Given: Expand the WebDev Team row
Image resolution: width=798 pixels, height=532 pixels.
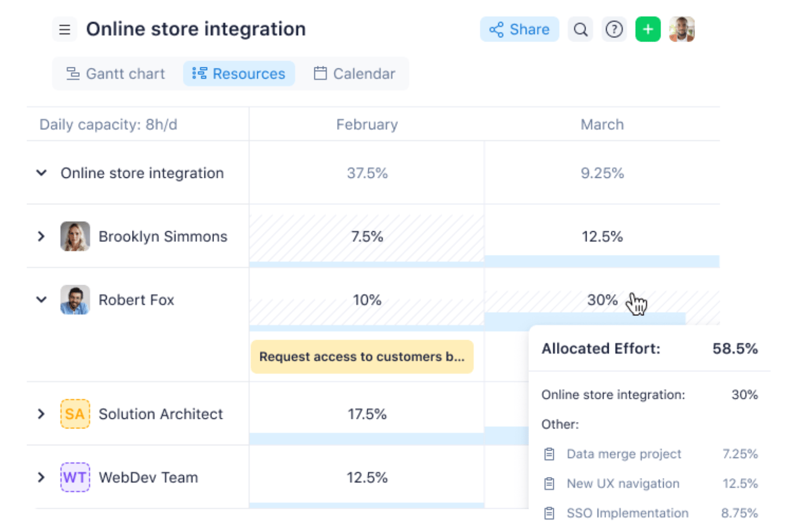Looking at the screenshot, I should pos(42,478).
